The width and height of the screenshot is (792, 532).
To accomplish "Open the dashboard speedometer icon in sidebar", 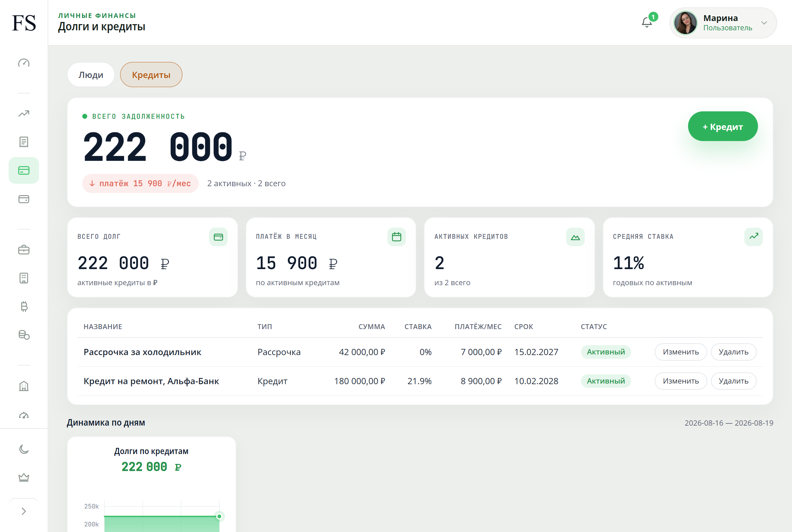I will pyautogui.click(x=24, y=63).
